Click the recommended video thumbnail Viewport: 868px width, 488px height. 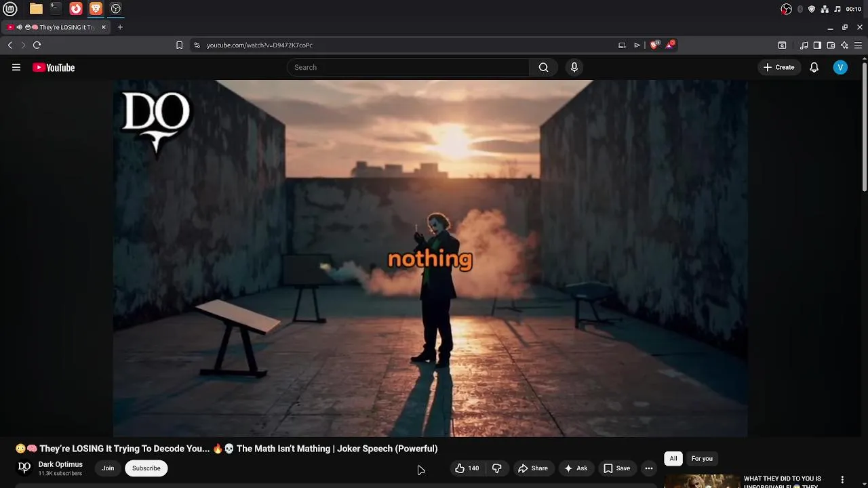[702, 481]
